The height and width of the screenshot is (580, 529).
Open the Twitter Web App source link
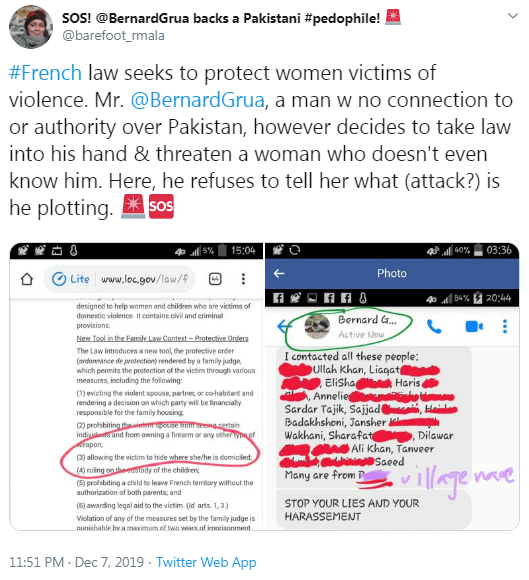pyautogui.click(x=206, y=562)
